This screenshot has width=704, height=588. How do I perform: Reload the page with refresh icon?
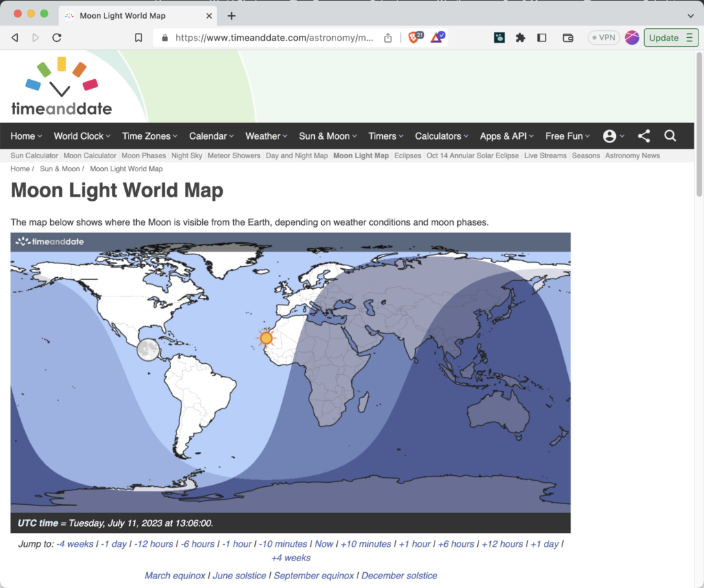(56, 38)
